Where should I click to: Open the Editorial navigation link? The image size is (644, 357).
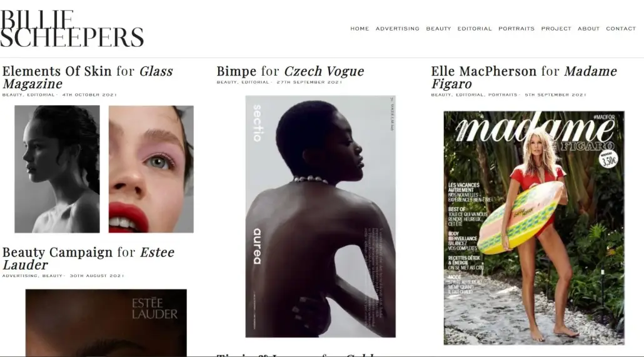(x=475, y=29)
